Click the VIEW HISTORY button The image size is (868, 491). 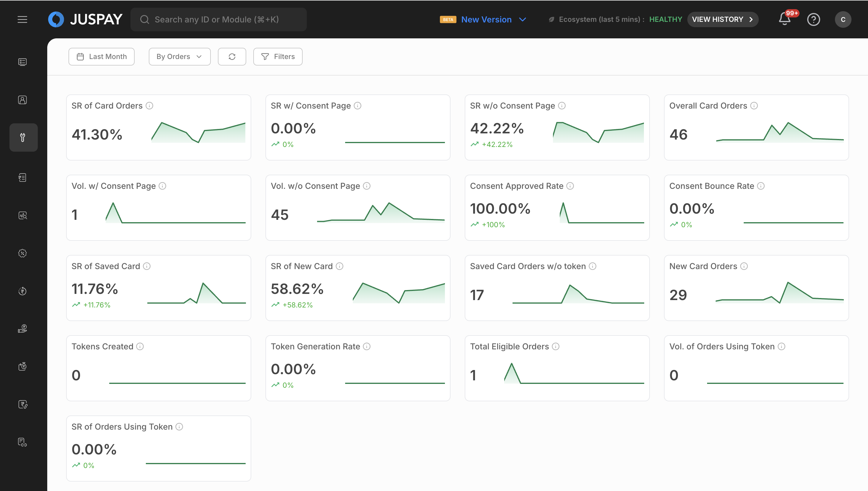click(723, 19)
